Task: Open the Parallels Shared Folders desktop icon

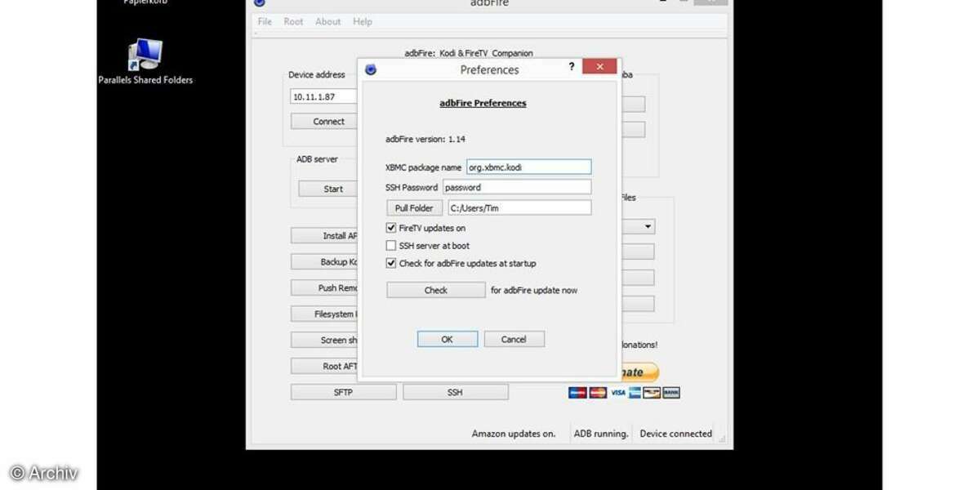Action: [x=145, y=62]
